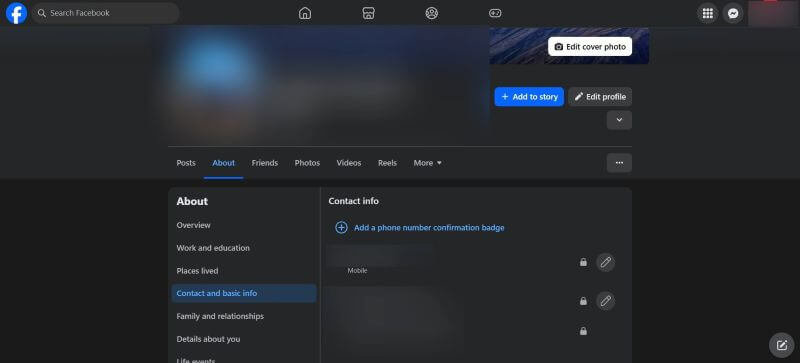This screenshot has width=800, height=363.
Task: Open the More dropdown tab
Action: tap(428, 163)
